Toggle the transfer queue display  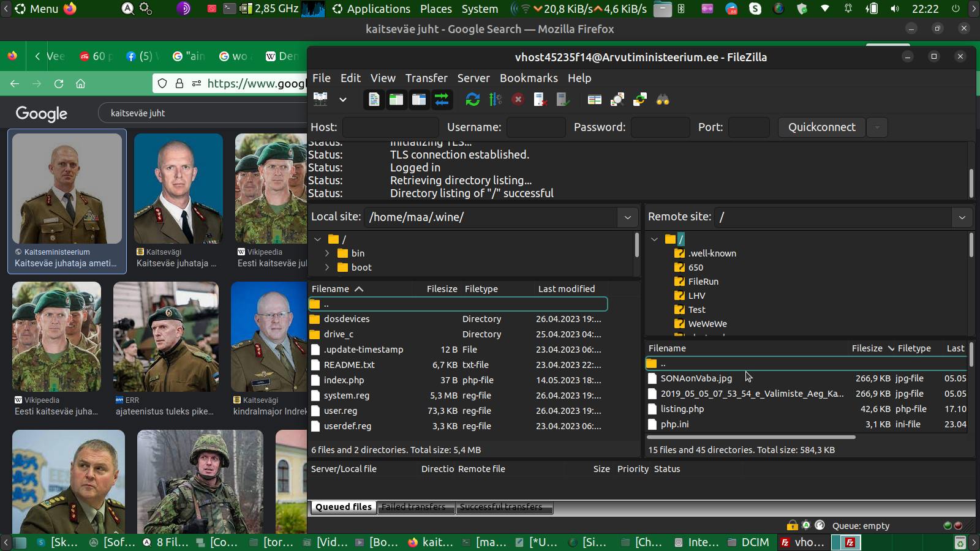(442, 100)
